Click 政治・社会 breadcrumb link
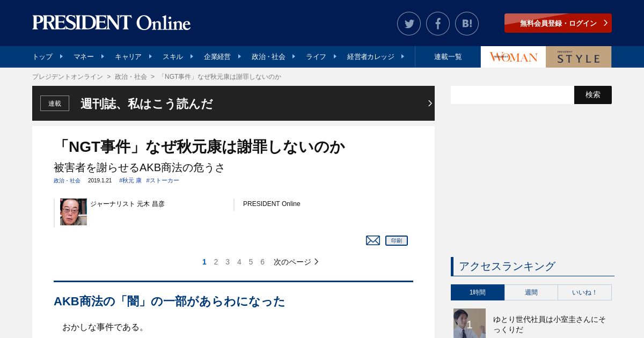 pyautogui.click(x=131, y=77)
